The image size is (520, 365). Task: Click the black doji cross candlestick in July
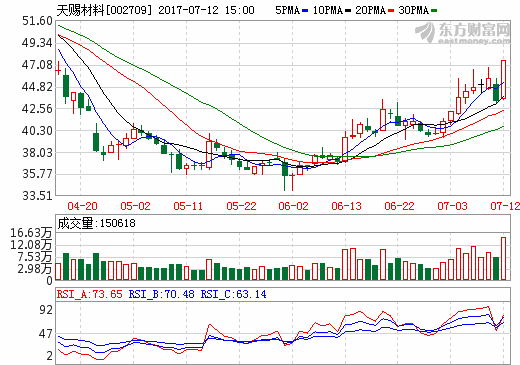point(481,85)
